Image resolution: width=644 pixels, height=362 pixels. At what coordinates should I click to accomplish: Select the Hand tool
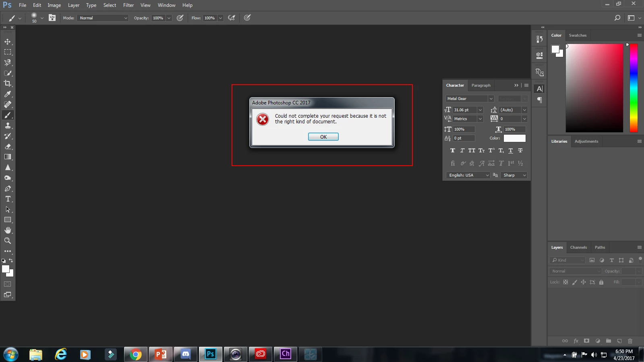tap(8, 230)
